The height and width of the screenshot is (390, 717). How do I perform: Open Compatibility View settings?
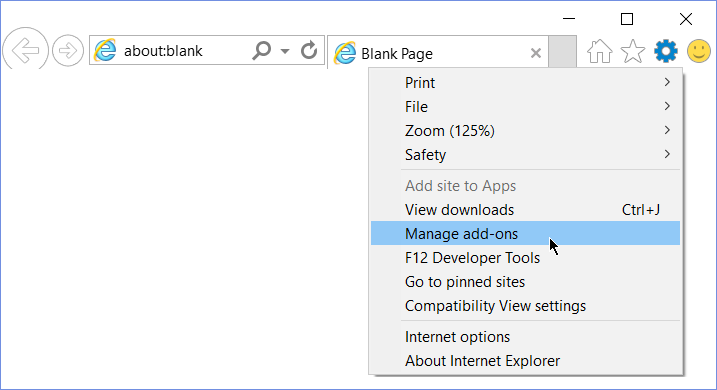click(525, 305)
